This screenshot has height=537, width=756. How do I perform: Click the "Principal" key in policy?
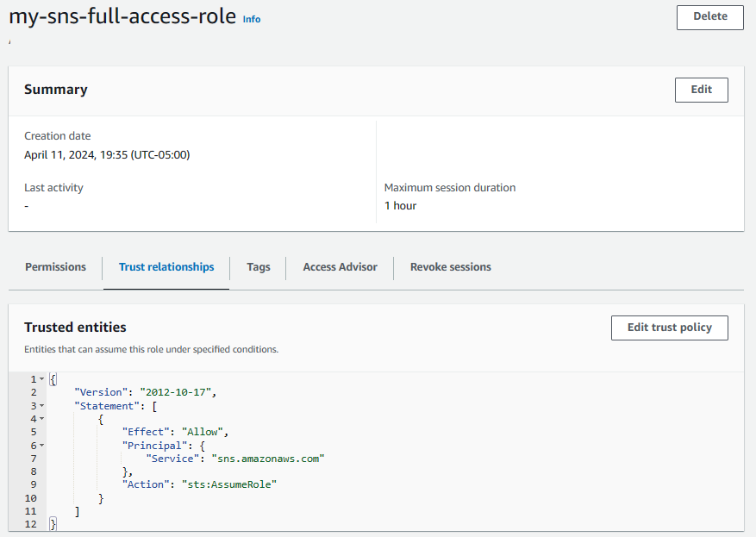(154, 446)
